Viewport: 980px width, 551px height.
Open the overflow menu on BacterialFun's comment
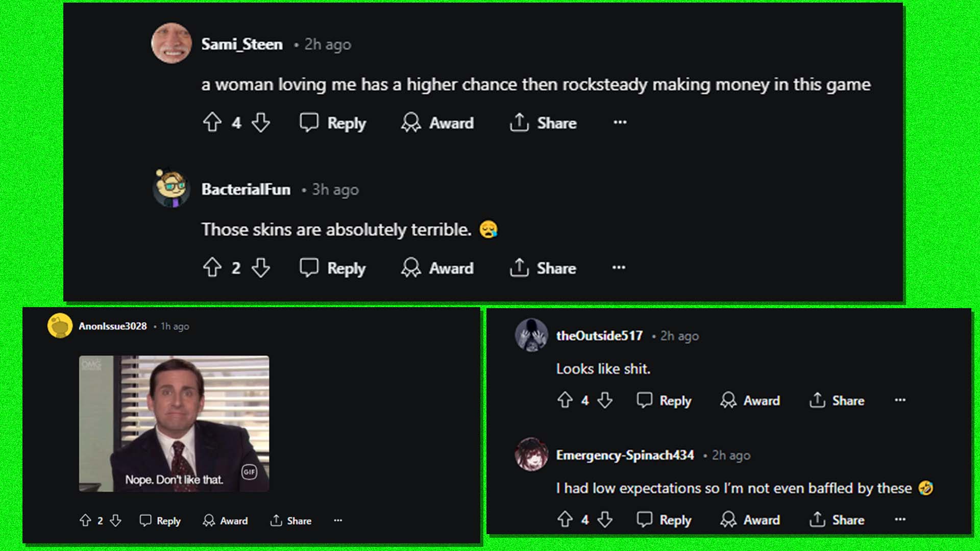618,268
